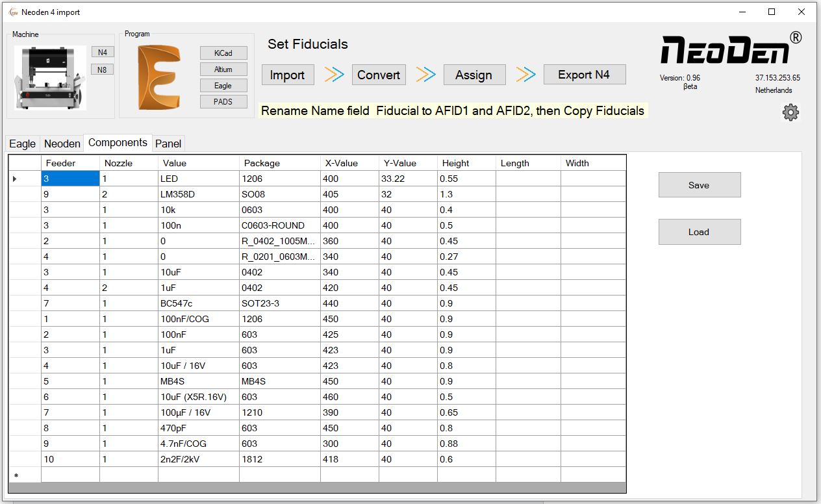Open settings via the gear icon
Viewport: 821px width, 504px height.
(790, 113)
